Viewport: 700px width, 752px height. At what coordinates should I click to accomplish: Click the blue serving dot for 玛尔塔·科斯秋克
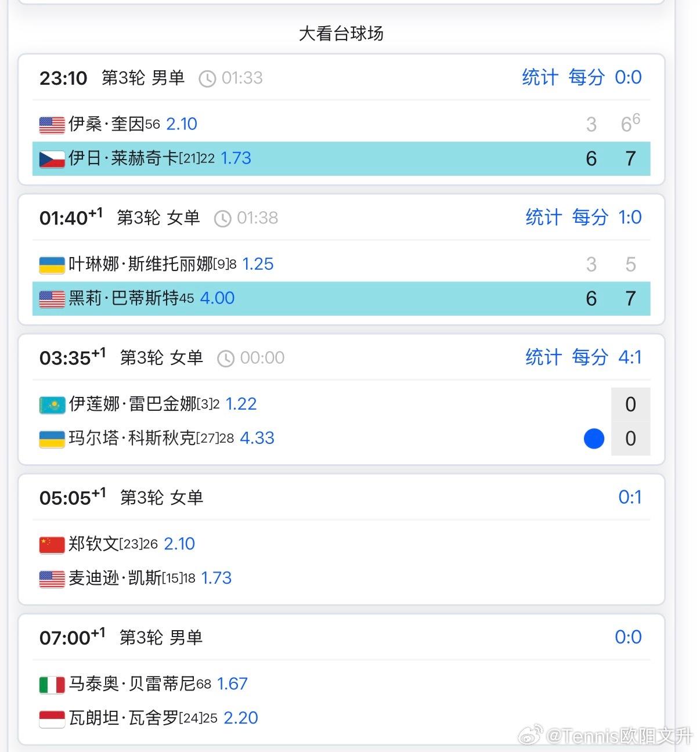(x=594, y=439)
